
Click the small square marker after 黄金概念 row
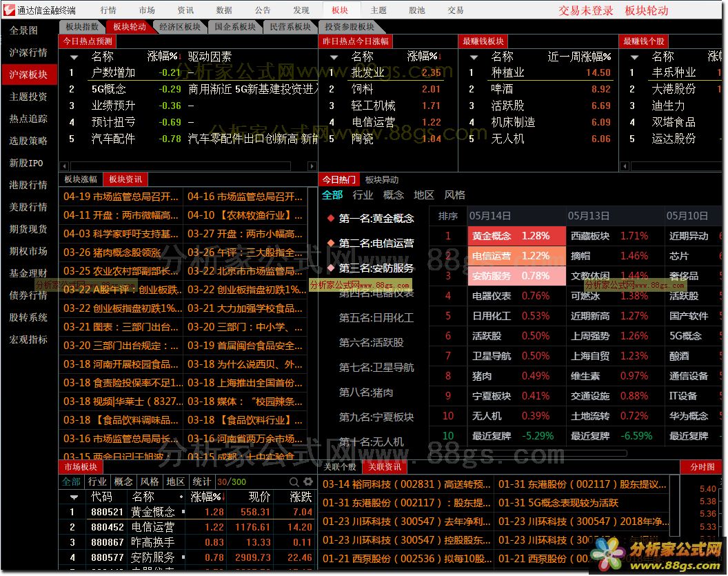183,511
